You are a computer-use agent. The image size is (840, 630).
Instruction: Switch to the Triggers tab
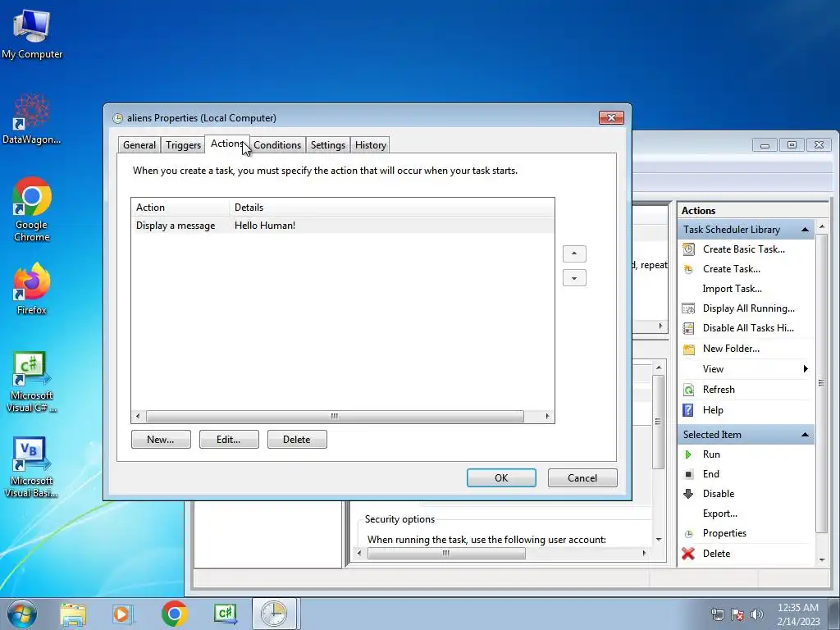(x=183, y=145)
